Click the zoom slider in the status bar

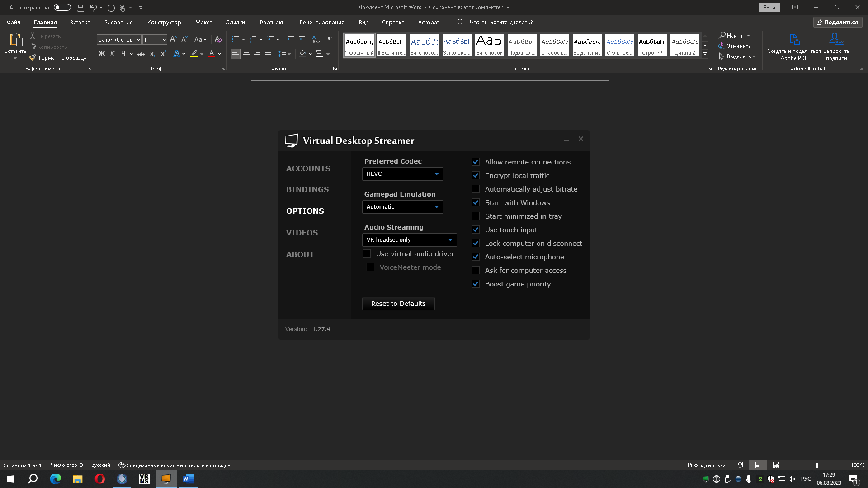pos(816,465)
